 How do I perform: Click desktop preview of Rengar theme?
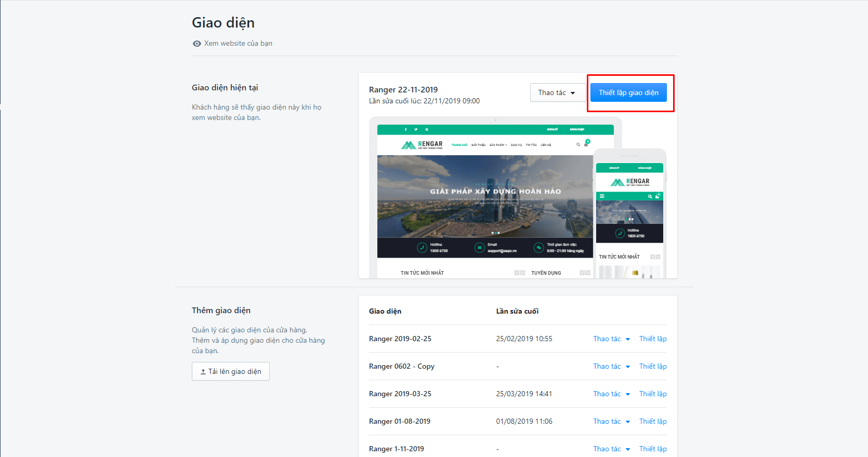(495, 198)
